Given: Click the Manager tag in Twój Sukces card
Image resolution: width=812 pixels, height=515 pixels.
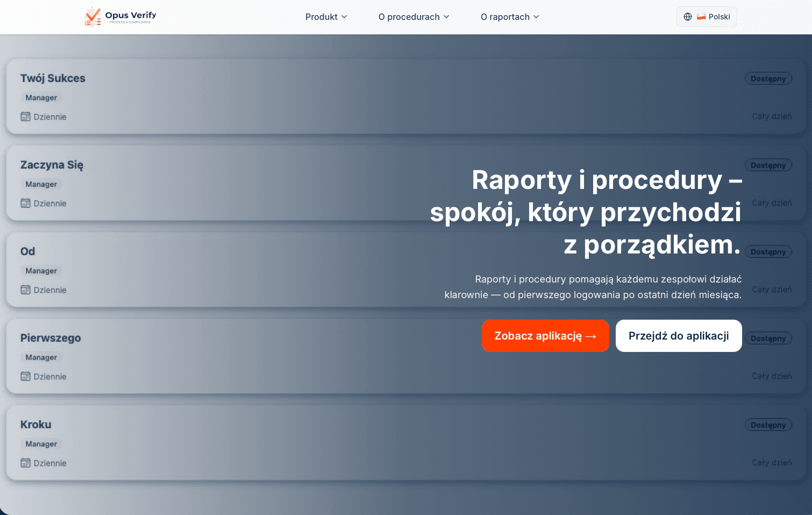Looking at the screenshot, I should 41,98.
